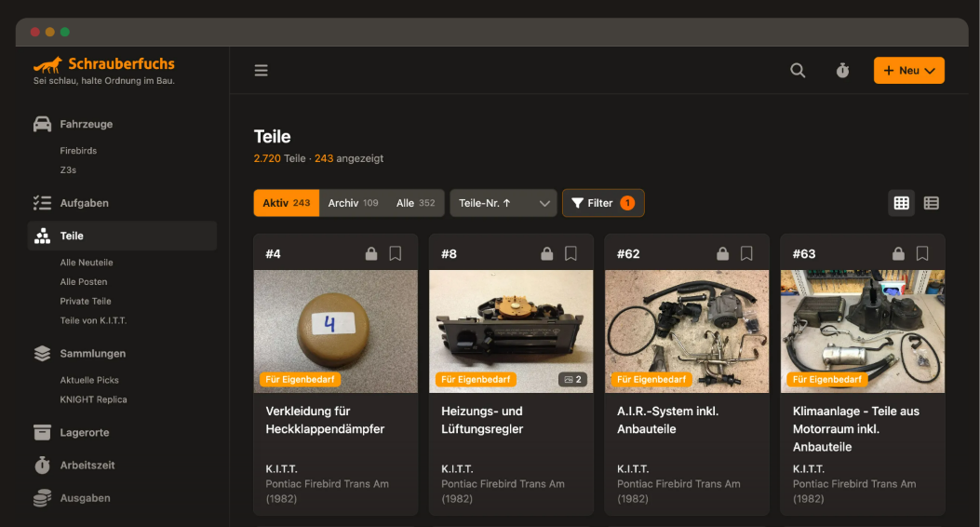Open the Filter button

603,203
